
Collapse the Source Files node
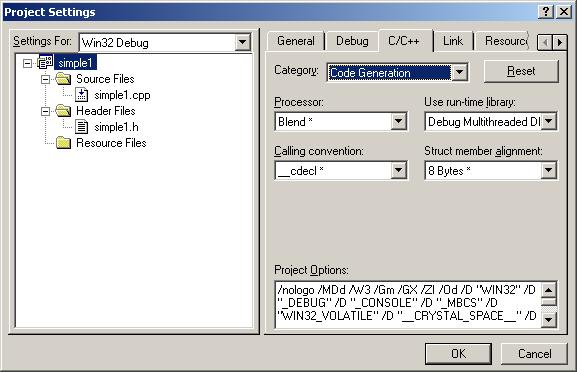[x=45, y=79]
